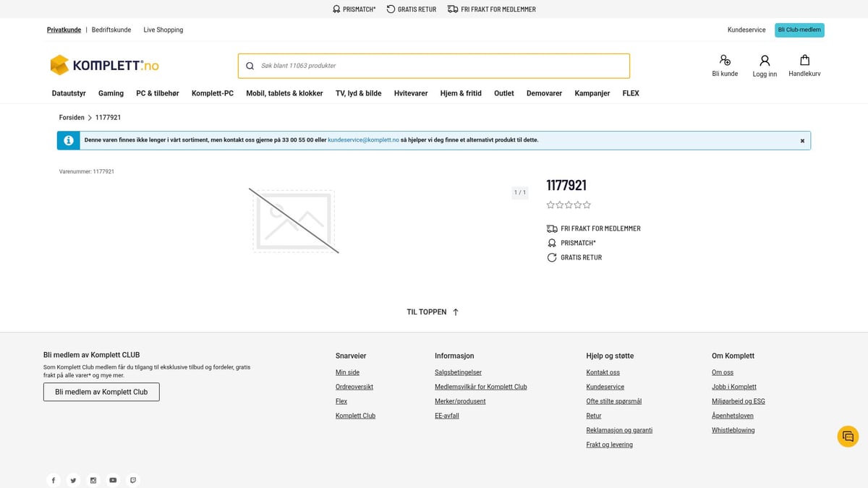Go back to the top via Til toppen
Image resolution: width=868 pixels, height=488 pixels.
click(433, 312)
